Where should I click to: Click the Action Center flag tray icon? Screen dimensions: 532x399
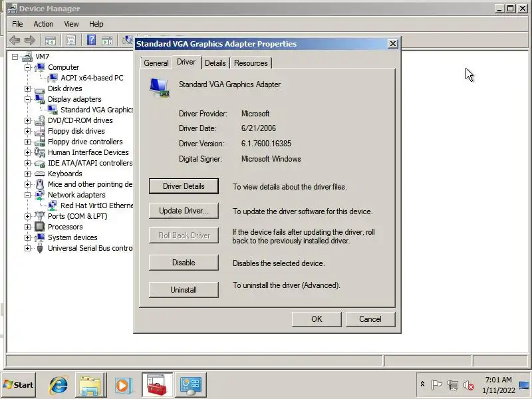tap(437, 385)
